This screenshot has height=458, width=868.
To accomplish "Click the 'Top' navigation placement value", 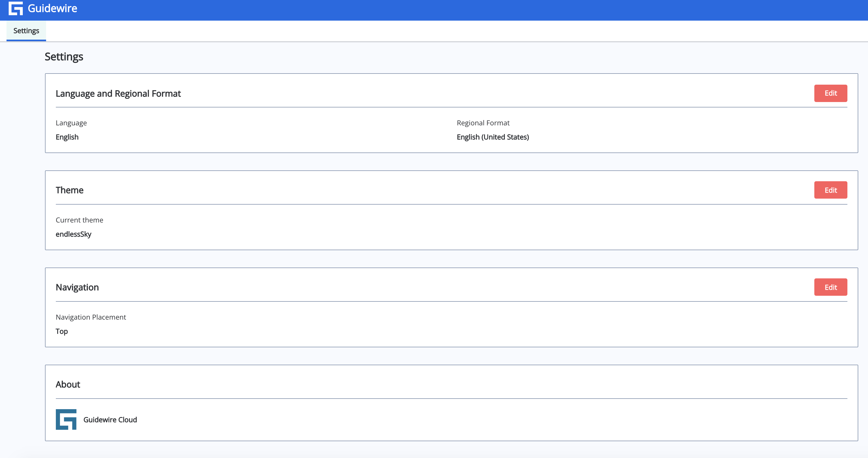I will click(62, 331).
